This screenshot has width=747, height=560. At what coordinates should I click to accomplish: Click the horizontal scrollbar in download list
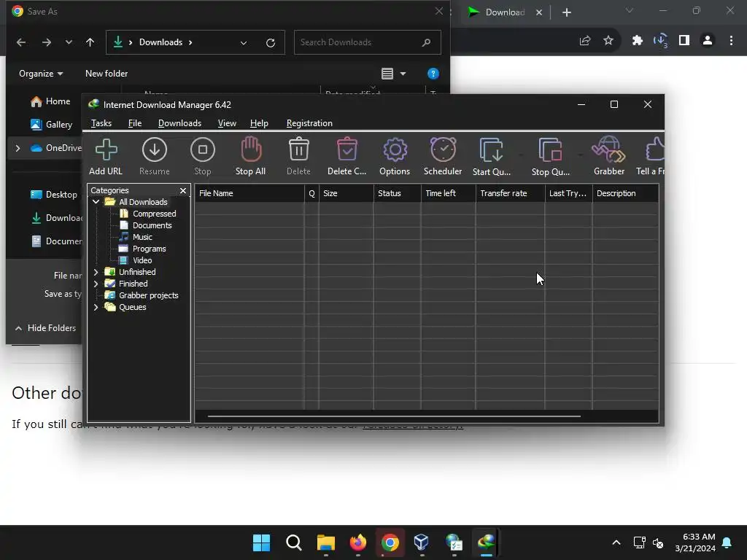394,416
